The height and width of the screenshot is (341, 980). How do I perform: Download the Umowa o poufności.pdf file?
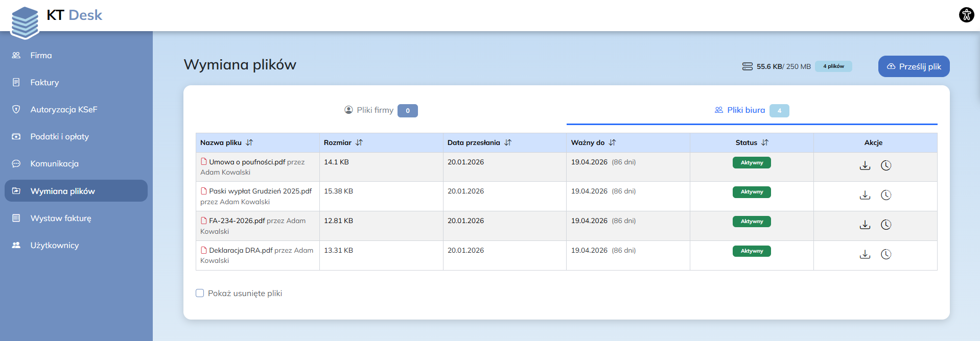click(865, 165)
